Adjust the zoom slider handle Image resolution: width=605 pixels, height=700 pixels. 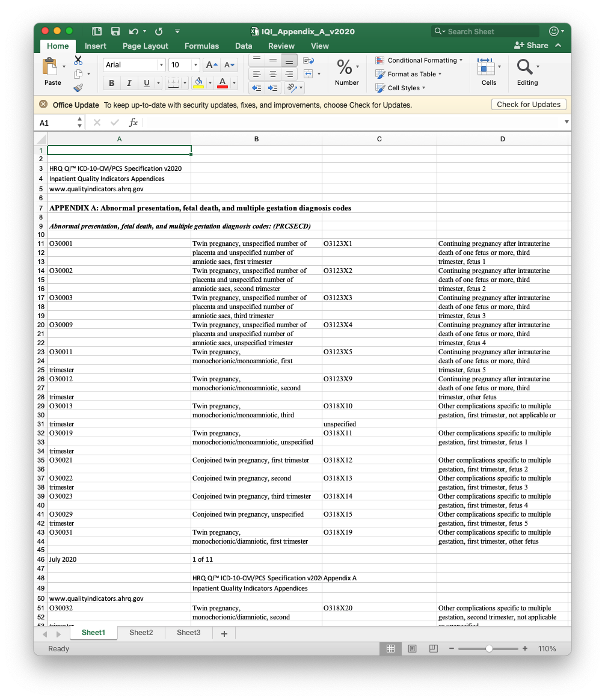(x=490, y=649)
